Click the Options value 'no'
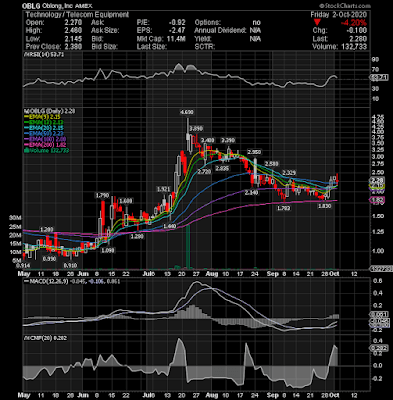 pyautogui.click(x=257, y=23)
